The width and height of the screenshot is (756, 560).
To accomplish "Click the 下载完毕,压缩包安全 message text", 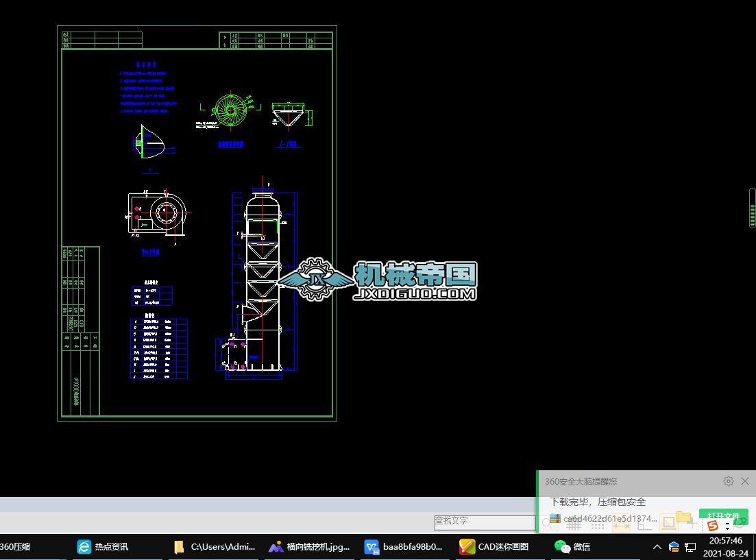I will 598,502.
